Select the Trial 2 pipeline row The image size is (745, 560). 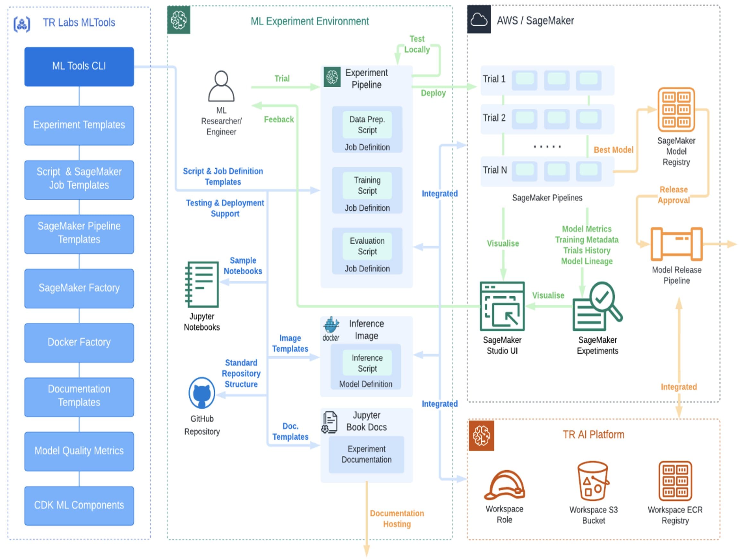[x=547, y=119]
